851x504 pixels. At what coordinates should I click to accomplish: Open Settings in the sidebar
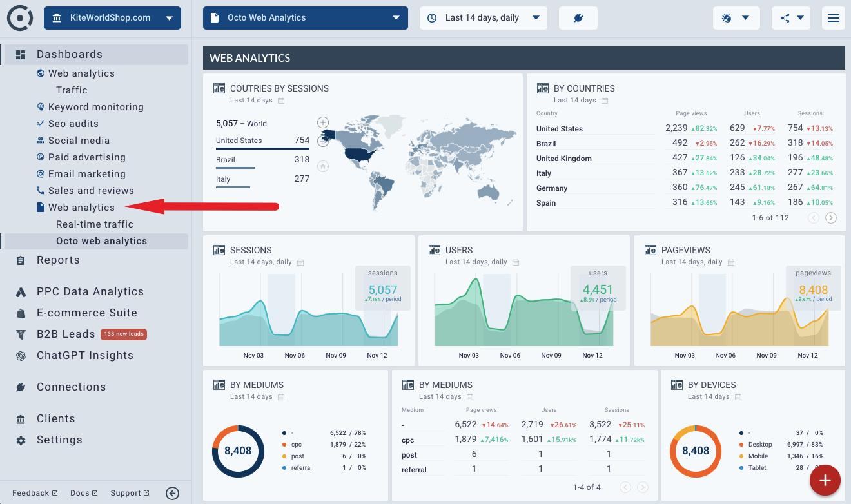point(59,440)
